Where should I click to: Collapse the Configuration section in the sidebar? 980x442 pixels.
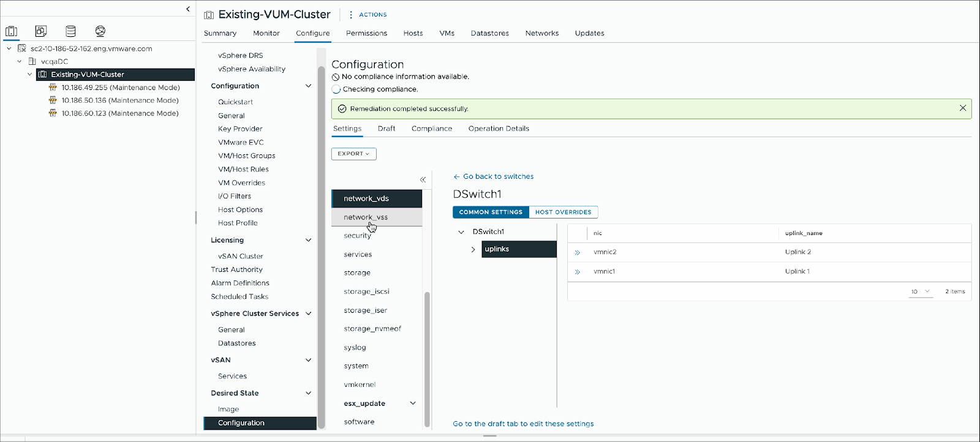(x=308, y=86)
